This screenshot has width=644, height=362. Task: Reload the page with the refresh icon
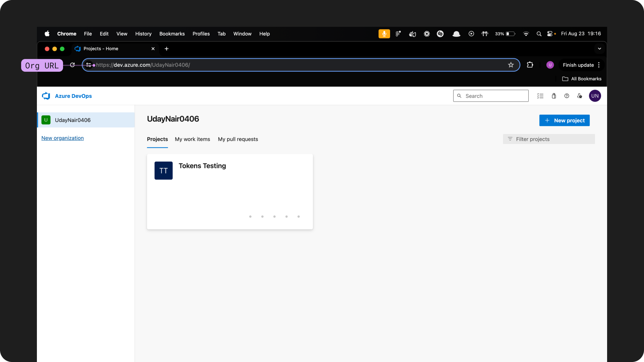pyautogui.click(x=72, y=65)
